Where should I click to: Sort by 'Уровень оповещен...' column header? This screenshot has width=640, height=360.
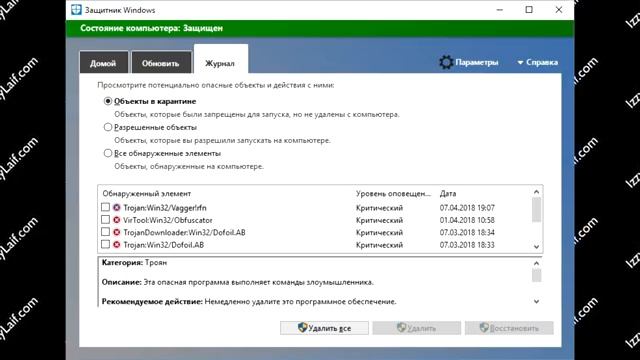coord(393,194)
